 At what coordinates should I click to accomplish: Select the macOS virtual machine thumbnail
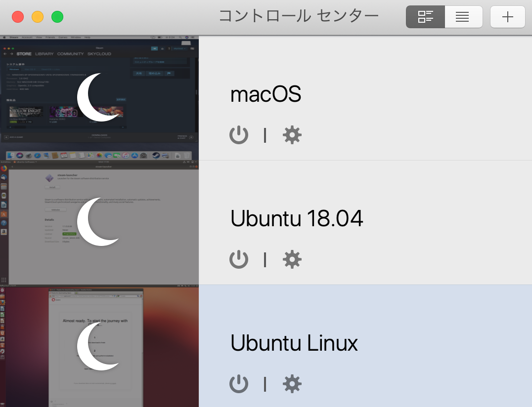point(99,98)
